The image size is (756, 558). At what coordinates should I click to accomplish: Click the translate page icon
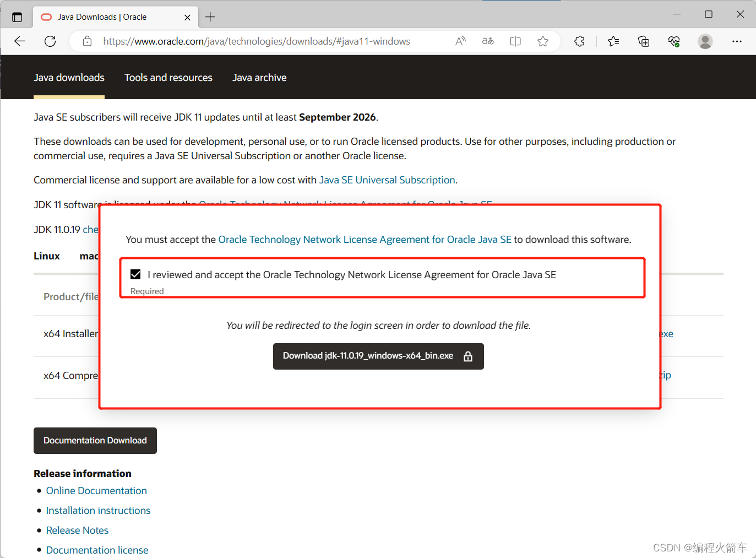[488, 41]
